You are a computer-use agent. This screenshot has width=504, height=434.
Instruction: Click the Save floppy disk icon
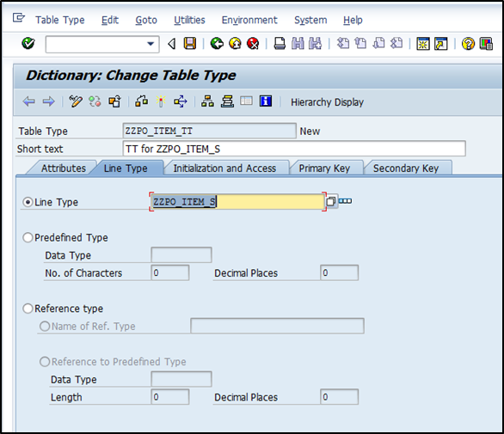coord(189,43)
